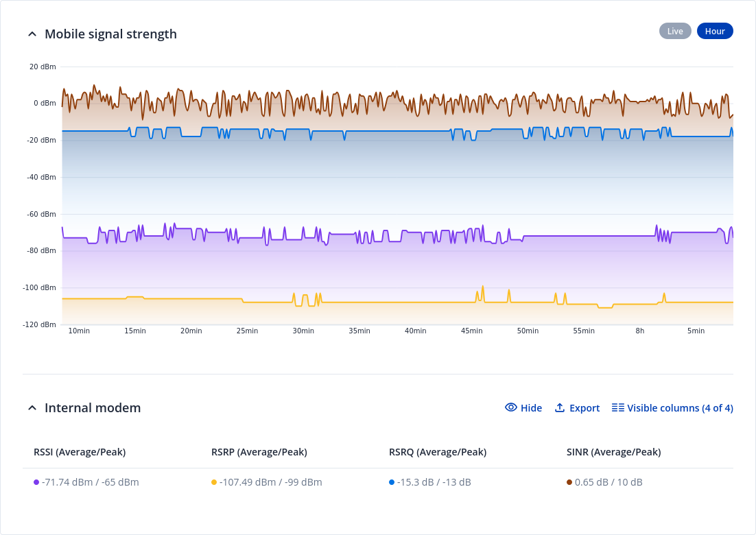Viewport: 756px width, 535px height.
Task: Click the yellow RSRP legend dot
Action: point(214,482)
